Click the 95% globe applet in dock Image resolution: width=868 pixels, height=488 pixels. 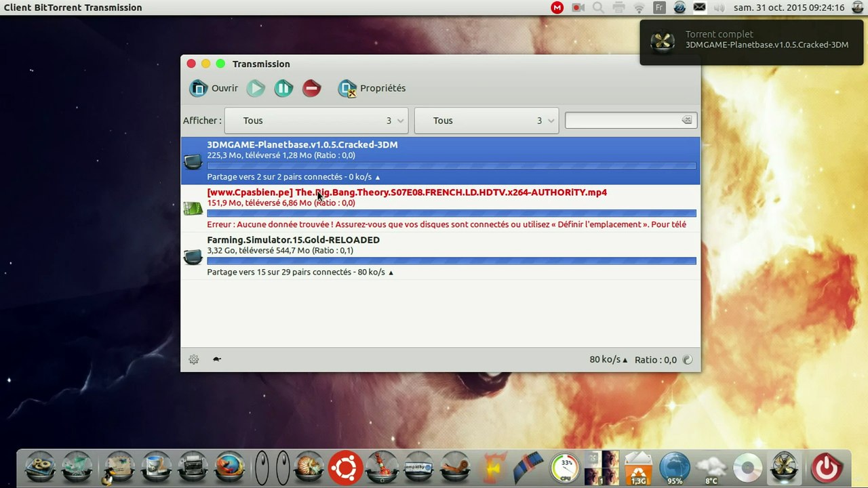point(675,468)
